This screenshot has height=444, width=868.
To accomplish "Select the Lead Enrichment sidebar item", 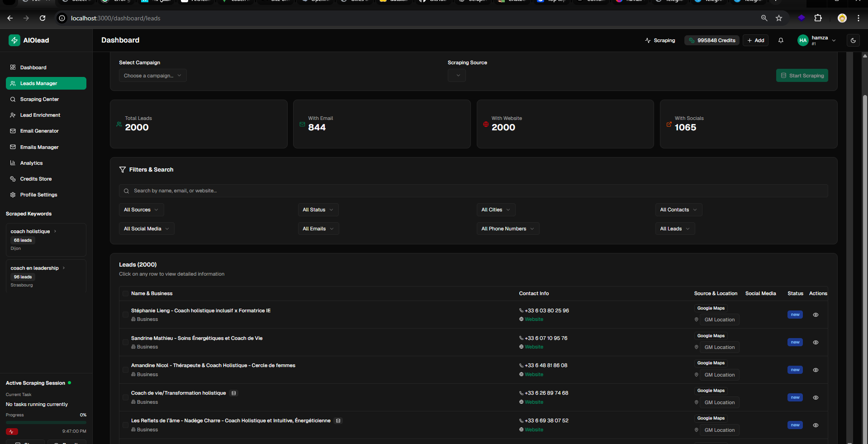I will coord(40,115).
